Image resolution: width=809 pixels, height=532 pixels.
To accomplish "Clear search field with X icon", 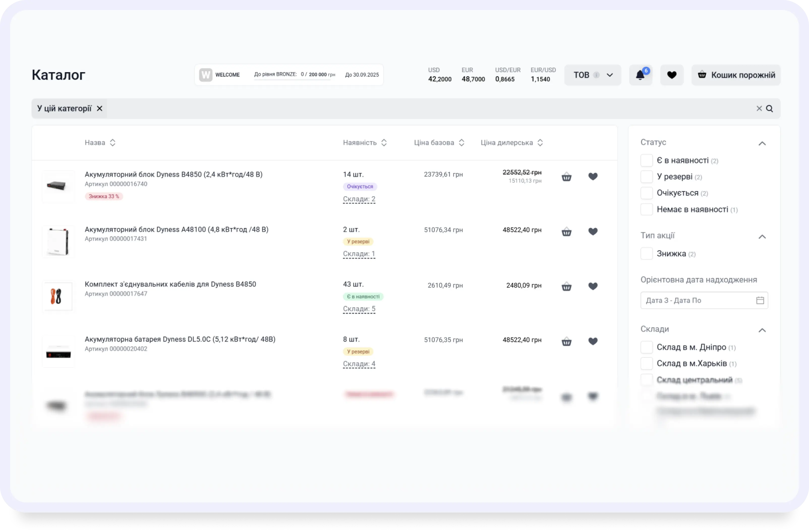I will point(759,108).
